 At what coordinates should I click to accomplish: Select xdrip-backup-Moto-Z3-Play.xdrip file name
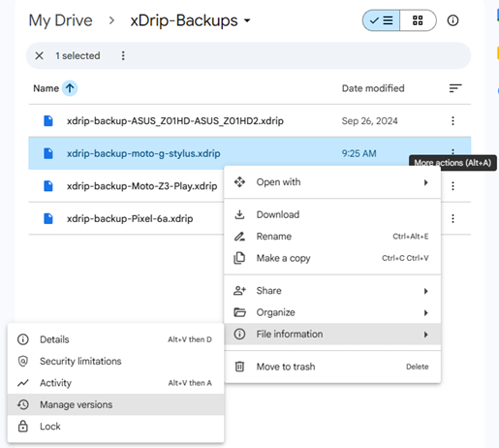[x=141, y=186]
